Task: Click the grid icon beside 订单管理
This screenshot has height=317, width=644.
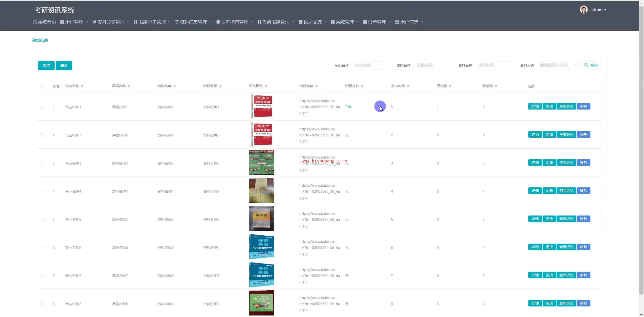Action: pos(365,22)
